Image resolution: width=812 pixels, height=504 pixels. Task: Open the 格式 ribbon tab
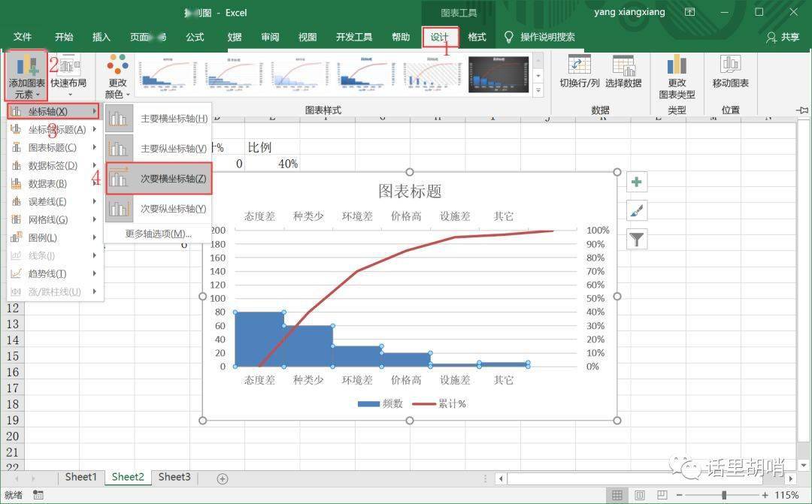click(477, 37)
